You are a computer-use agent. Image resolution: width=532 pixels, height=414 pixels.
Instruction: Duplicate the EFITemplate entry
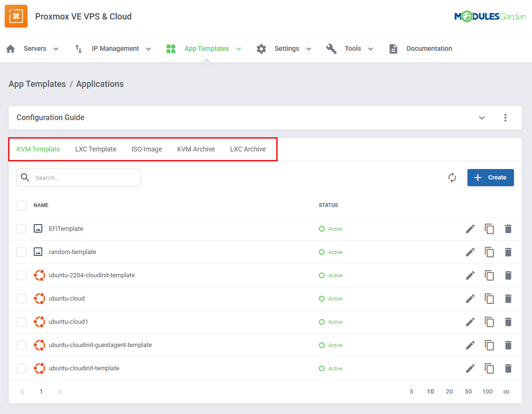(x=489, y=229)
